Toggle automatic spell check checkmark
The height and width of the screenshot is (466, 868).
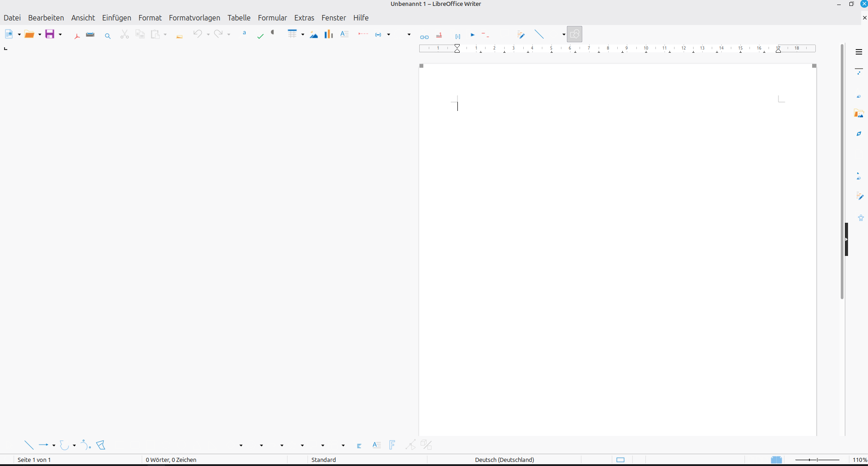(260, 36)
